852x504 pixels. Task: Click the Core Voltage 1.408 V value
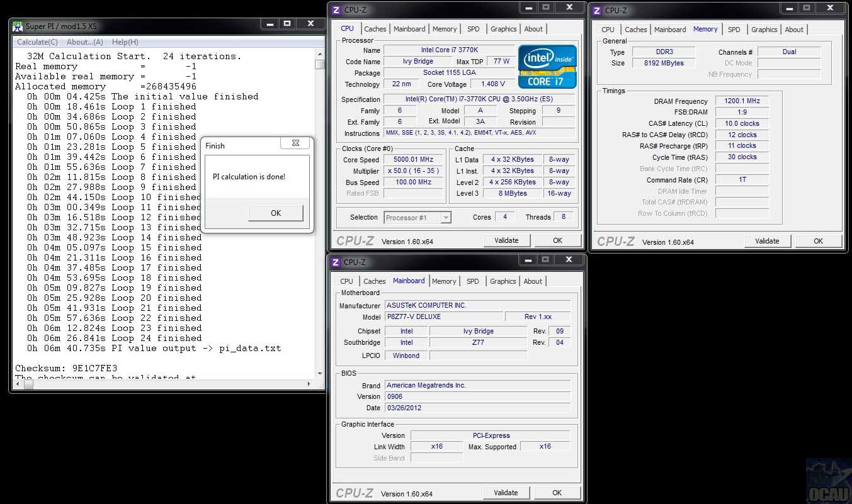click(493, 84)
